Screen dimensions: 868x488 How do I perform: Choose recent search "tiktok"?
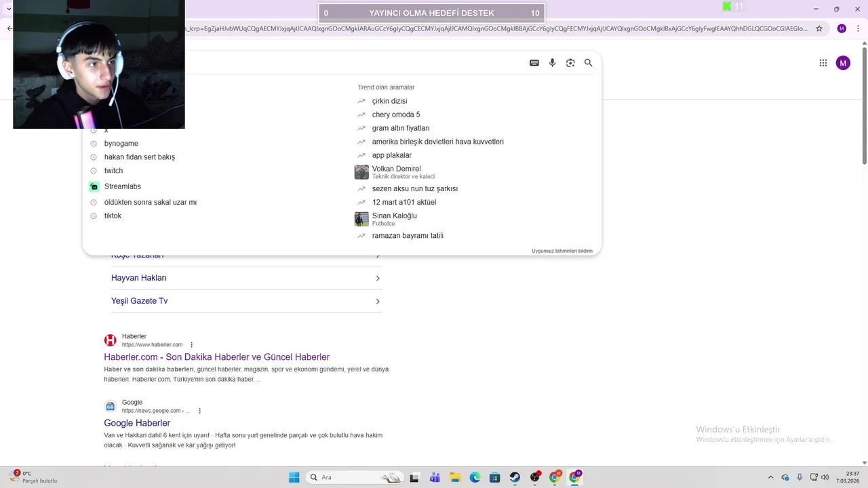[113, 216]
